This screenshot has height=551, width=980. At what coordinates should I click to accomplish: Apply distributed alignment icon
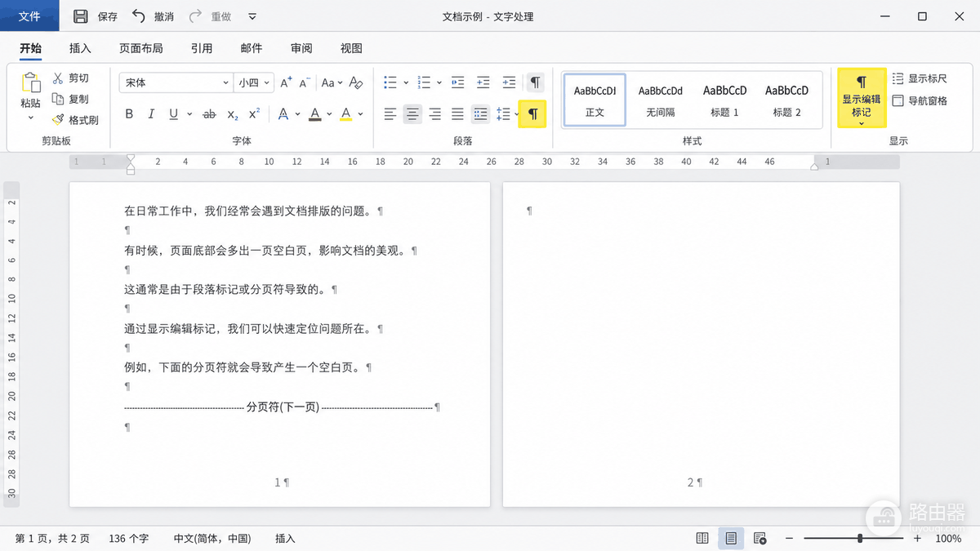coord(481,113)
